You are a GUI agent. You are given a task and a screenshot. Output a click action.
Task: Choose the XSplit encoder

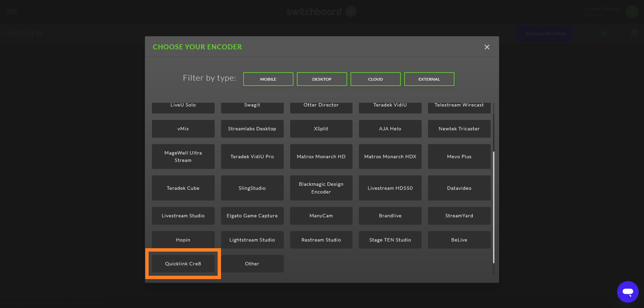(x=321, y=129)
